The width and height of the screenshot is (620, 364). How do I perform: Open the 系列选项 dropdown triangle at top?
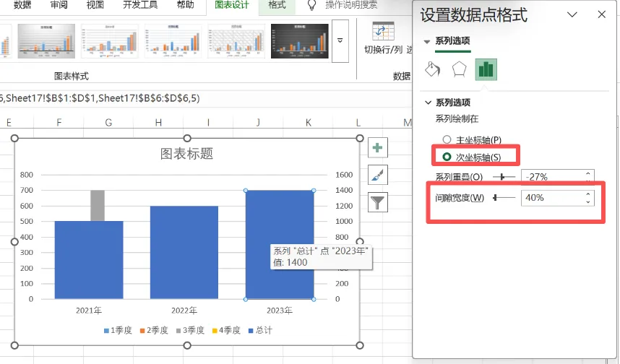427,41
